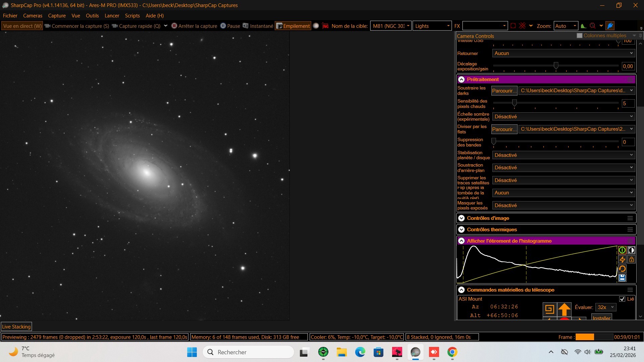The width and height of the screenshot is (644, 362).
Task: Open the FX effects dropdown
Action: pyautogui.click(x=485, y=26)
